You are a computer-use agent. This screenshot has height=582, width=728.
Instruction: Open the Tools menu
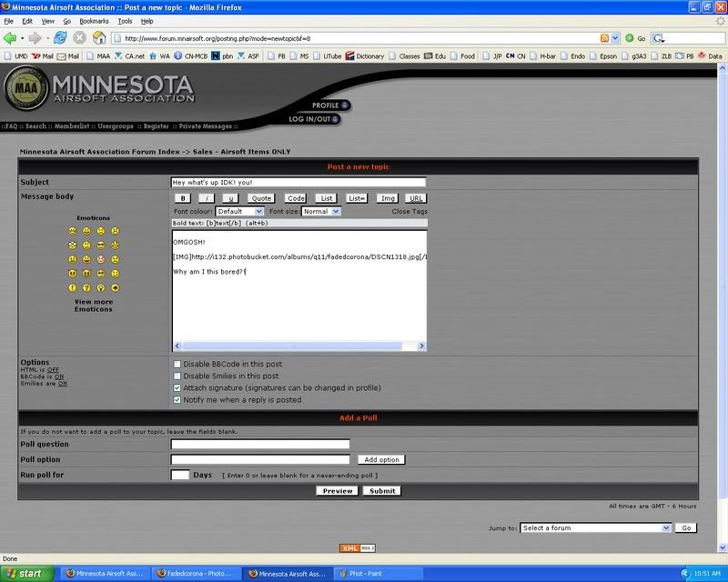pyautogui.click(x=124, y=20)
